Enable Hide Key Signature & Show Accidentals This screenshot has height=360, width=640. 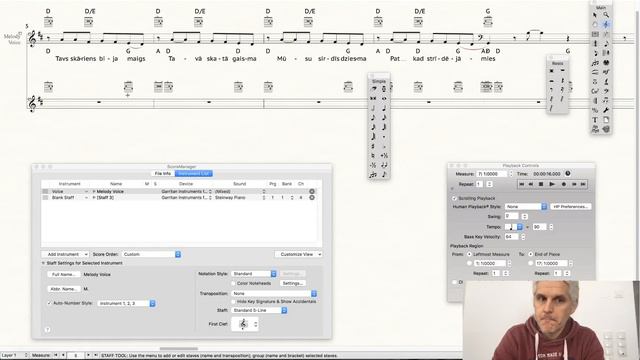(x=233, y=302)
